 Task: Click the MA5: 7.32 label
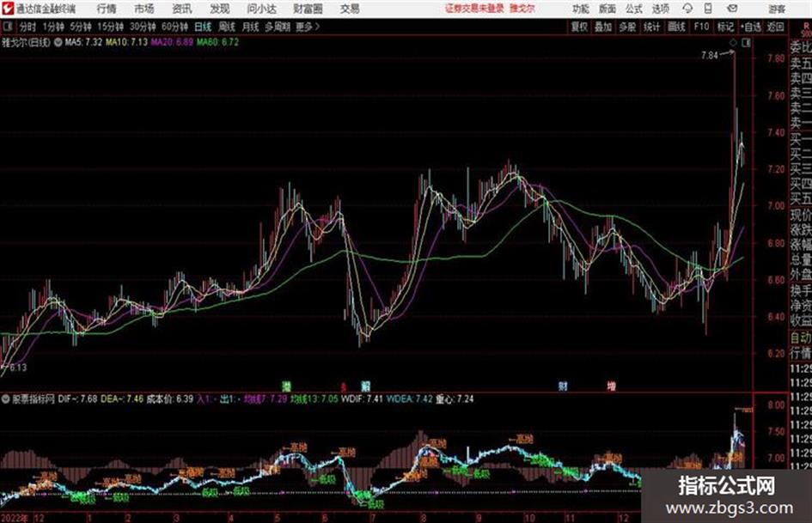[82, 42]
